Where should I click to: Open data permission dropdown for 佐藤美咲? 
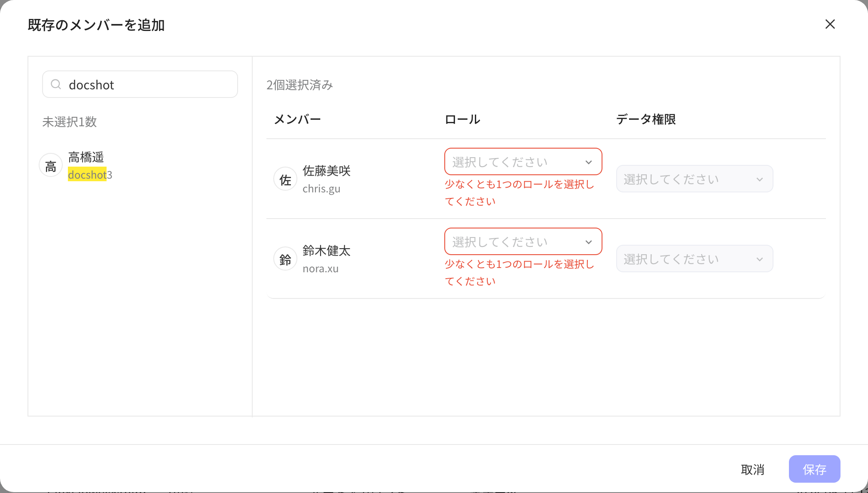694,179
